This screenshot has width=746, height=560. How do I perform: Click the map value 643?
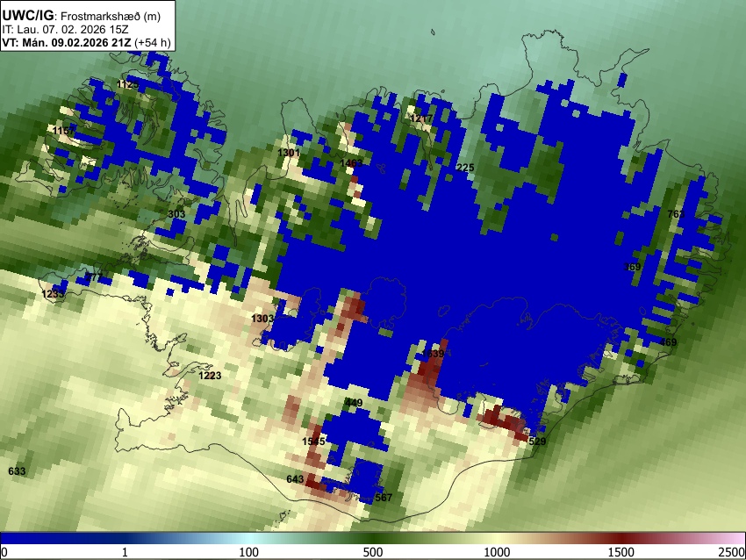[295, 479]
